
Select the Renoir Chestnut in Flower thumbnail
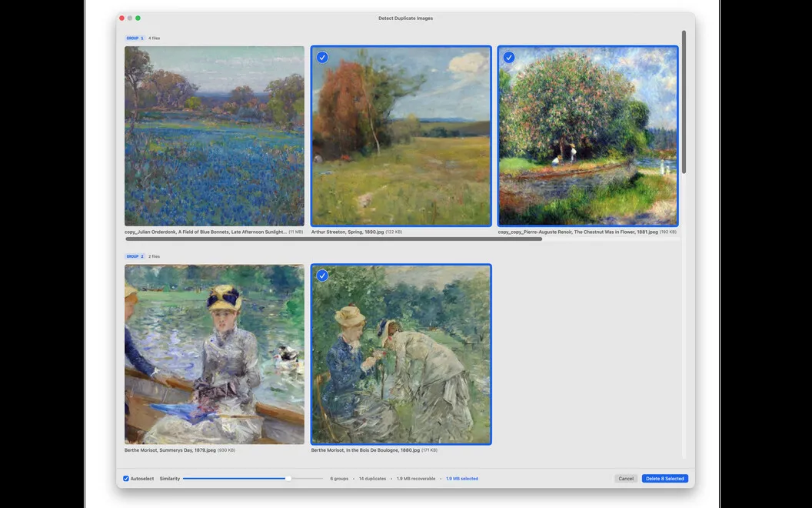[587, 135]
